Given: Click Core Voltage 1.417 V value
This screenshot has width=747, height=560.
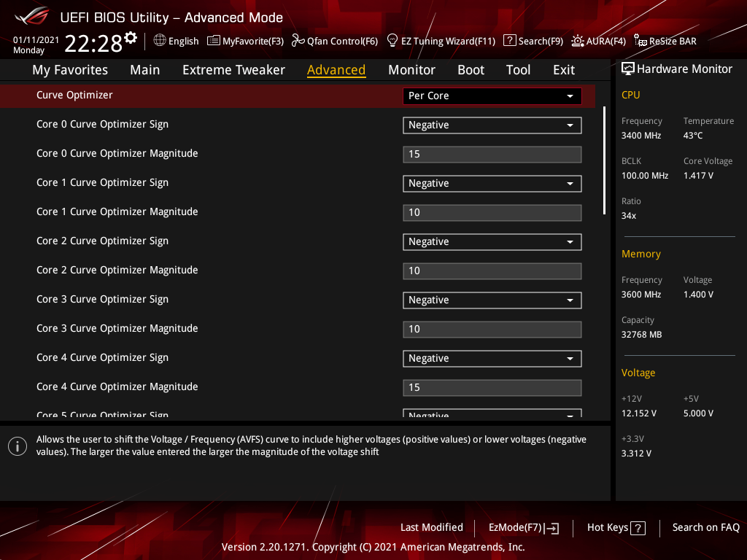Looking at the screenshot, I should [698, 176].
